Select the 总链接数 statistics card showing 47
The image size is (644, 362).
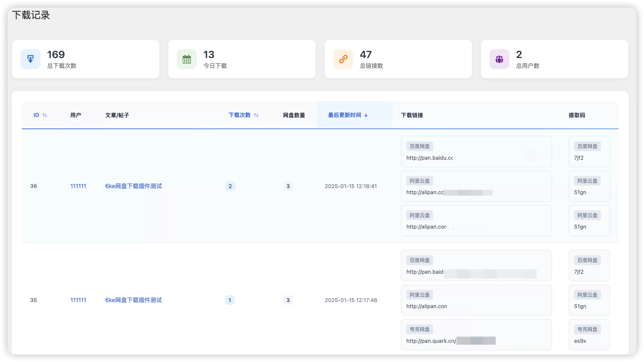398,59
